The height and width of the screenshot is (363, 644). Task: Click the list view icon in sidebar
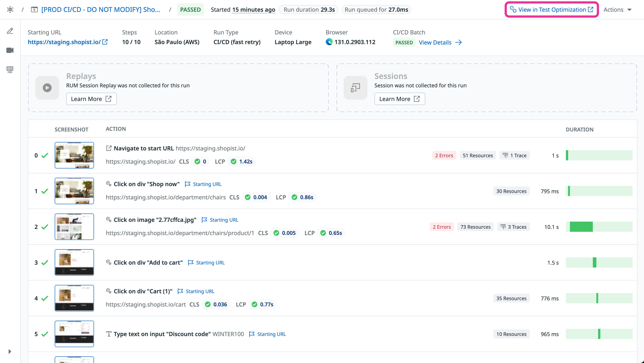(x=10, y=70)
